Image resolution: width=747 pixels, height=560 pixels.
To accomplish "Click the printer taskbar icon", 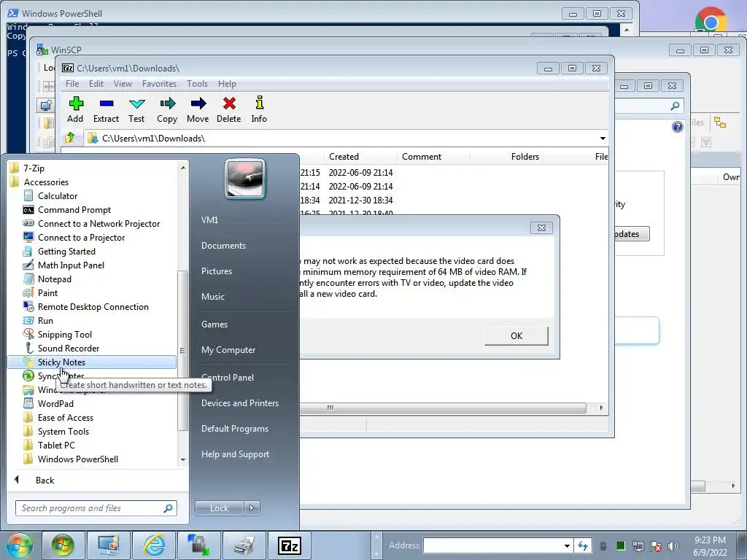I will tap(244, 545).
